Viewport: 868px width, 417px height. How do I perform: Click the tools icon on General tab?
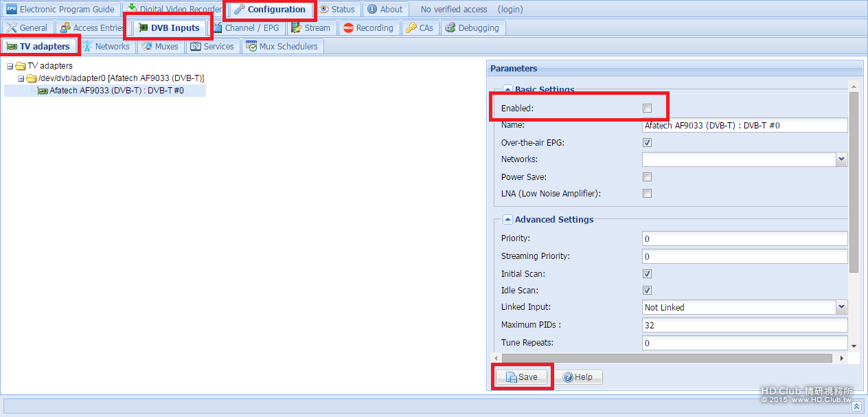pos(12,28)
